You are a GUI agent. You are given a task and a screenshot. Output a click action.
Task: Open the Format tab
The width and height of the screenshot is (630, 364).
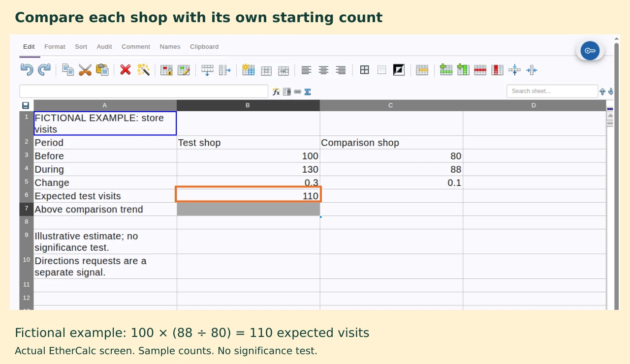[55, 47]
